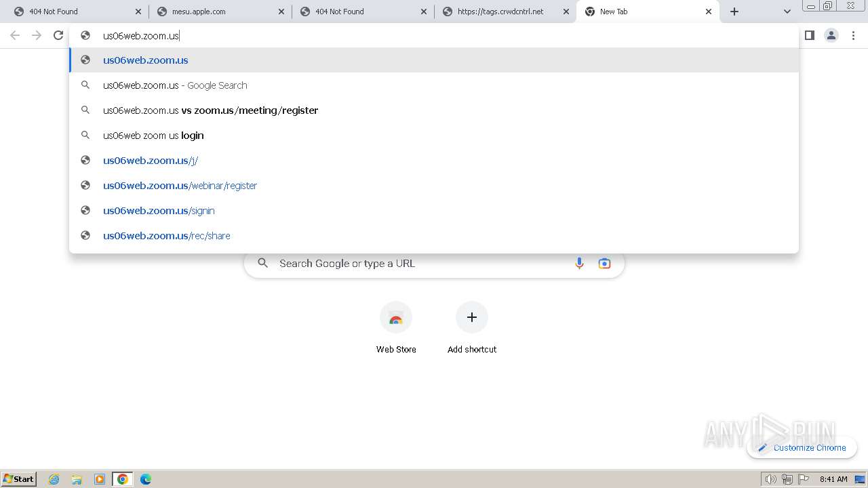This screenshot has width=868, height=488.
Task: Open the us06web.zoom.us/signin suggestion
Action: (x=434, y=211)
